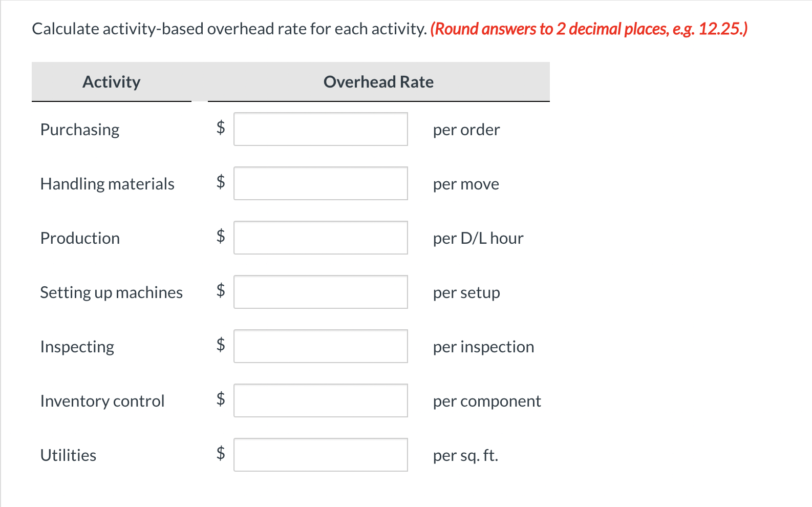This screenshot has height=507, width=812.
Task: Click the Inspecting activity label
Action: [77, 346]
